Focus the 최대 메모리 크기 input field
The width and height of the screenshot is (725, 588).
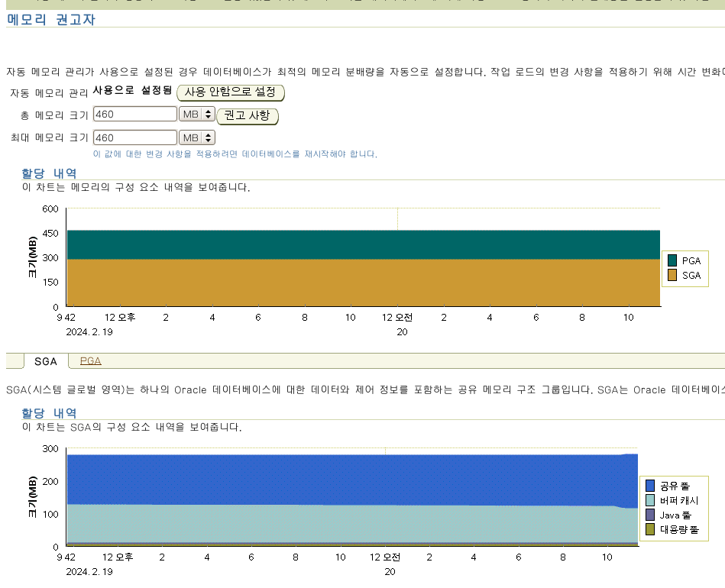[135, 137]
